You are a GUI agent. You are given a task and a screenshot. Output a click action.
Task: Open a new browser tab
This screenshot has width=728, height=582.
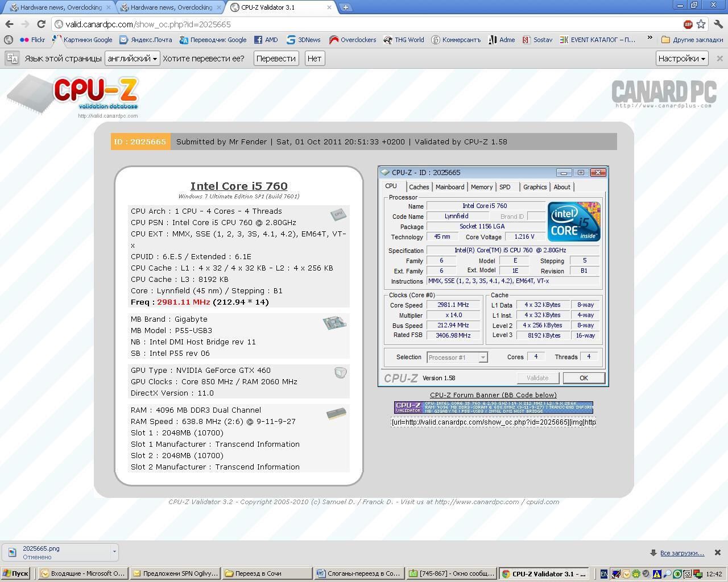tap(345, 7)
